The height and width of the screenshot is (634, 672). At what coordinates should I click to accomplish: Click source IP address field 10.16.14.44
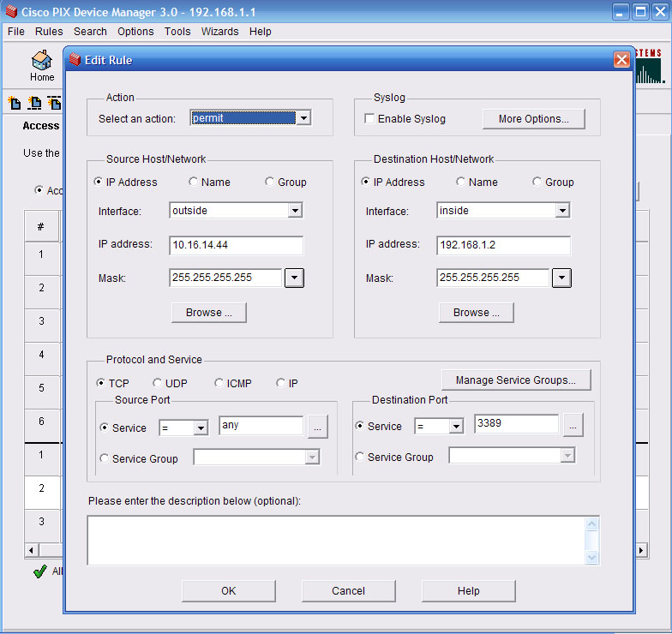coord(237,245)
